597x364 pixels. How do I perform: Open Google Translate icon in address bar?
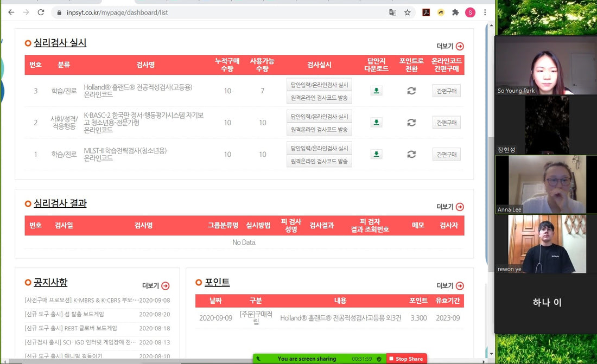[x=392, y=12]
